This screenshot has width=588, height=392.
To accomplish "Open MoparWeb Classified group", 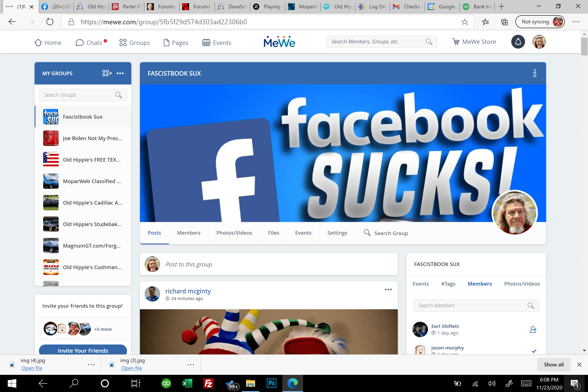I will click(x=83, y=181).
